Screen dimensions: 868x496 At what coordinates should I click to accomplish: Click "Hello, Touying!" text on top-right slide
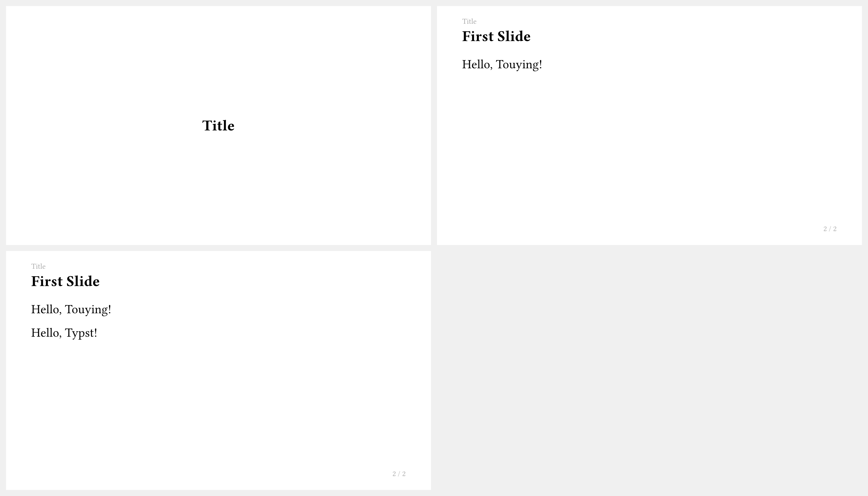502,64
